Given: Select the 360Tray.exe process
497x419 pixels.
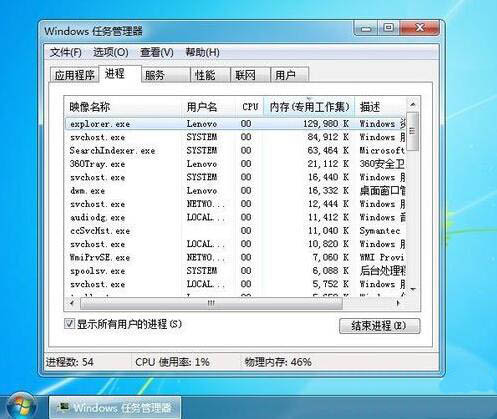Looking at the screenshot, I should 235,164.
